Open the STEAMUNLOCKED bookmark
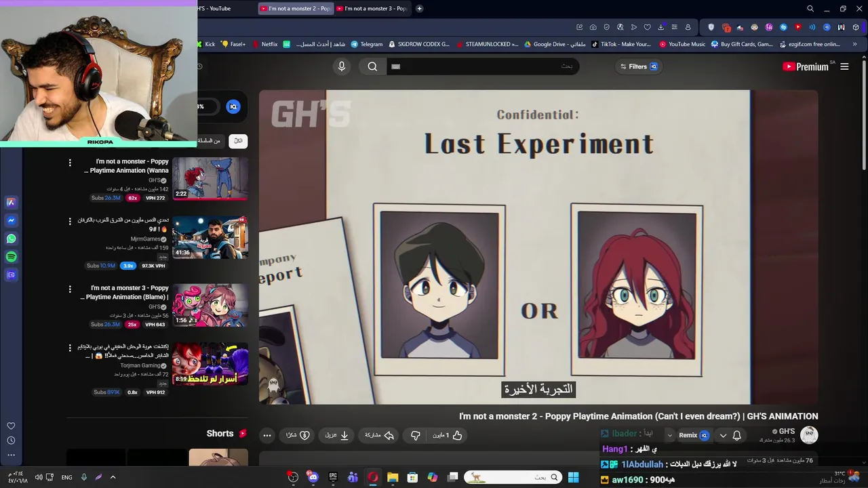The height and width of the screenshot is (488, 868). point(488,44)
